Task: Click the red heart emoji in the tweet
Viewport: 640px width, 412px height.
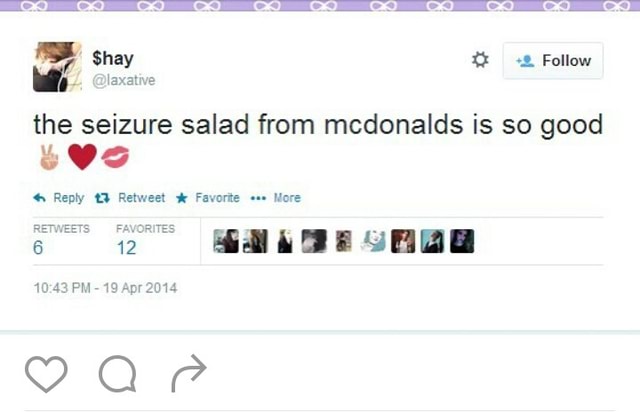Action: pos(82,157)
